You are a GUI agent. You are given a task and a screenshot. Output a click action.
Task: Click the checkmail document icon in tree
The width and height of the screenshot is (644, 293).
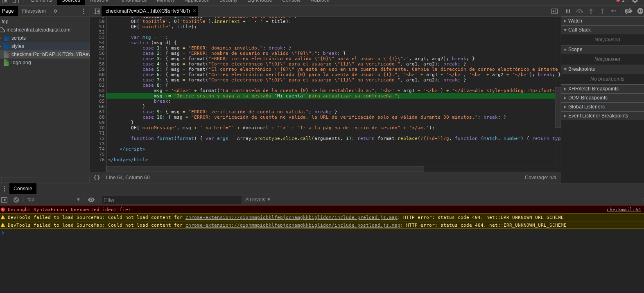(x=6, y=54)
